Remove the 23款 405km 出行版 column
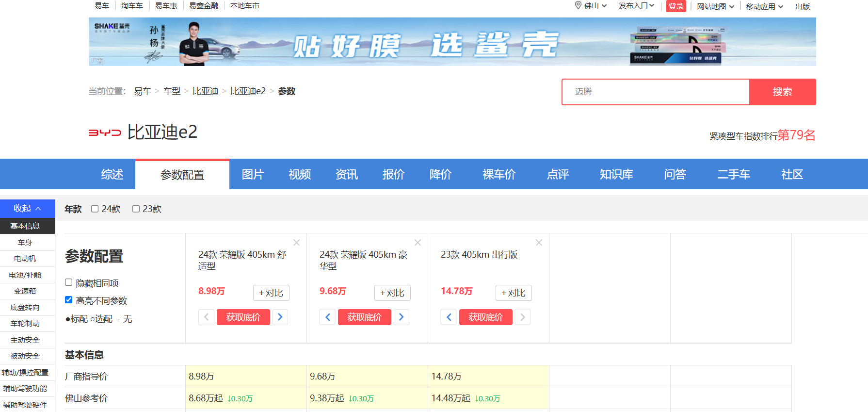Image resolution: width=868 pixels, height=412 pixels. tap(539, 242)
